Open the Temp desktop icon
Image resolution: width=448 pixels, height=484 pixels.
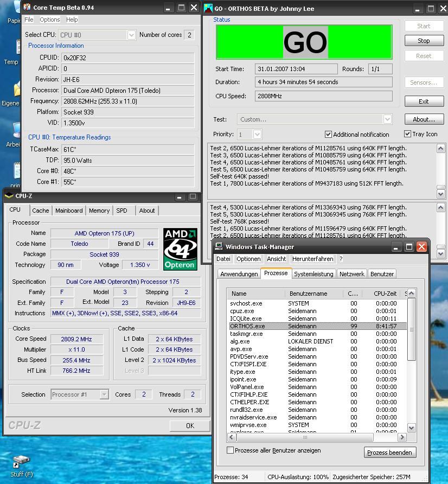click(x=12, y=53)
